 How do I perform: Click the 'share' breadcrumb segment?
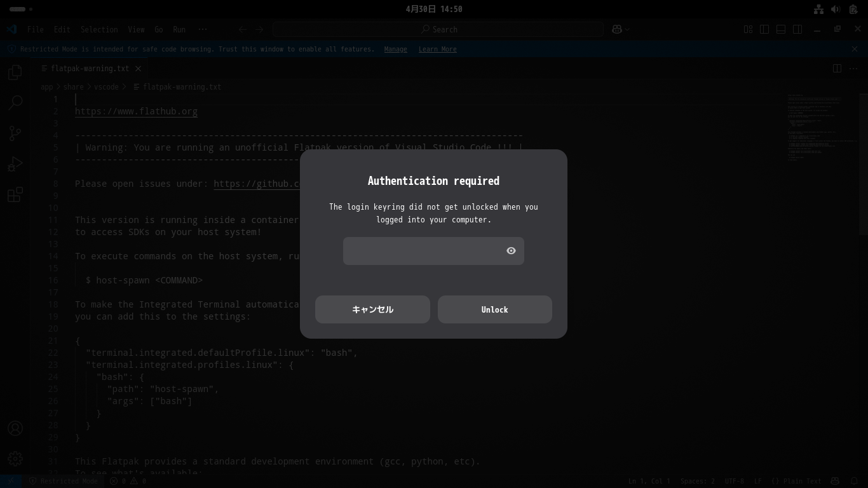[x=73, y=87]
